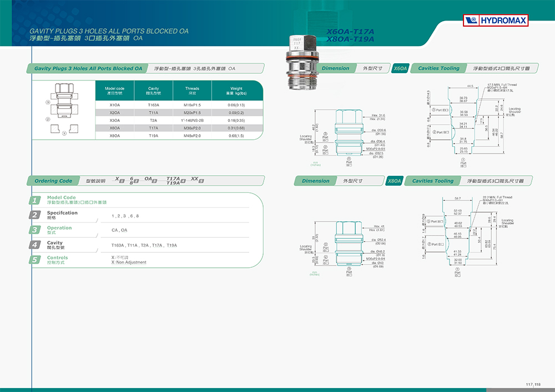Click the 'Operation' ordering label
555x392 pixels.
tap(59, 228)
